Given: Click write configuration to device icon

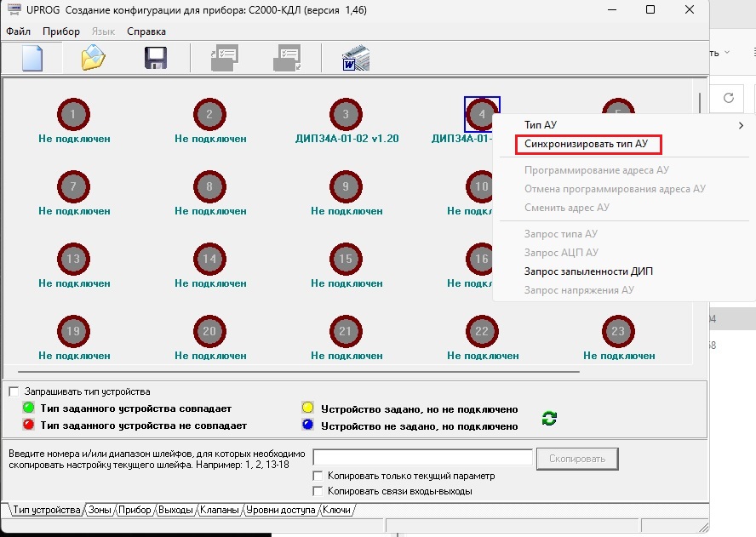Looking at the screenshot, I should point(287,58).
